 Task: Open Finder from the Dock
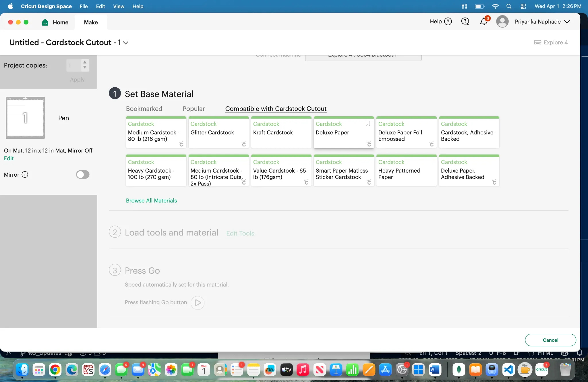point(22,370)
